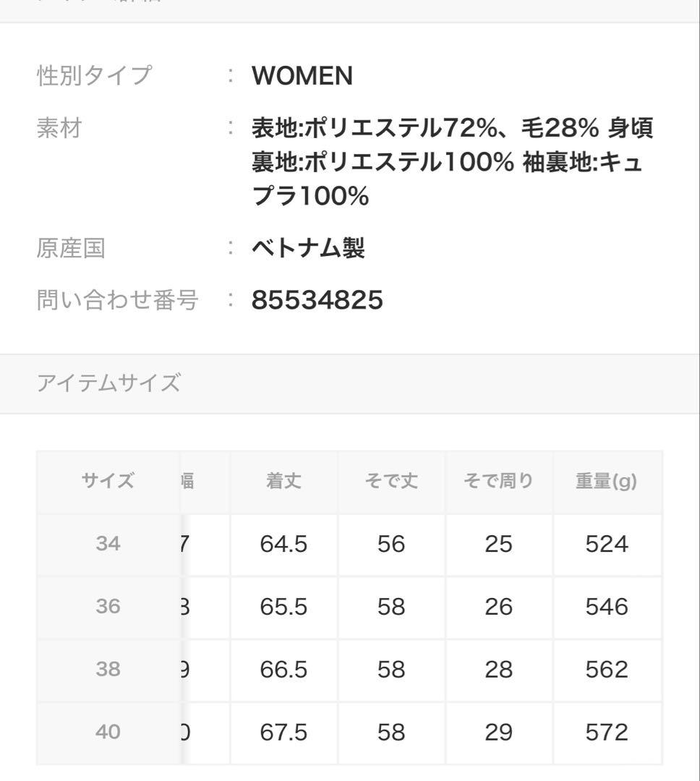Image resolution: width=700 pixels, height=781 pixels.
Task: Select the WOMEN gender type value
Action: click(x=302, y=76)
